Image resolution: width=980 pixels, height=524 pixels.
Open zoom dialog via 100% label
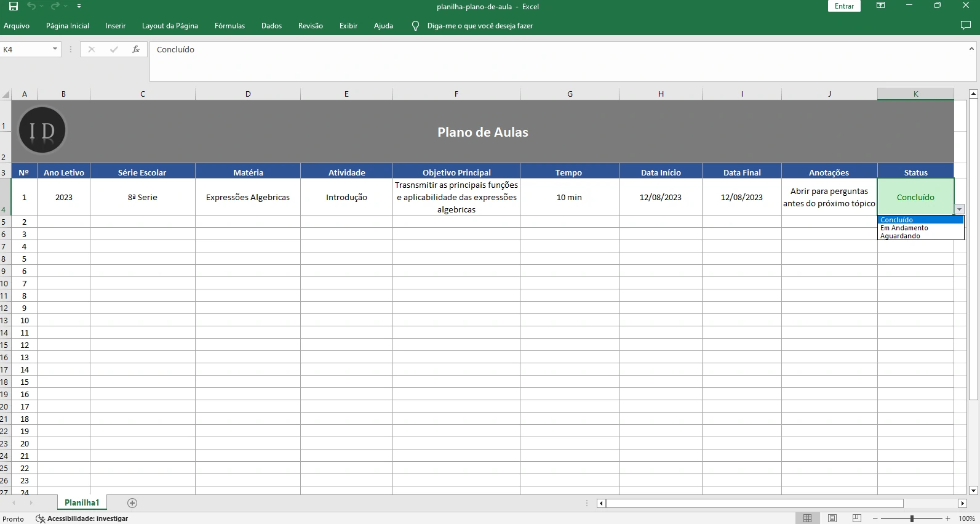pyautogui.click(x=966, y=518)
